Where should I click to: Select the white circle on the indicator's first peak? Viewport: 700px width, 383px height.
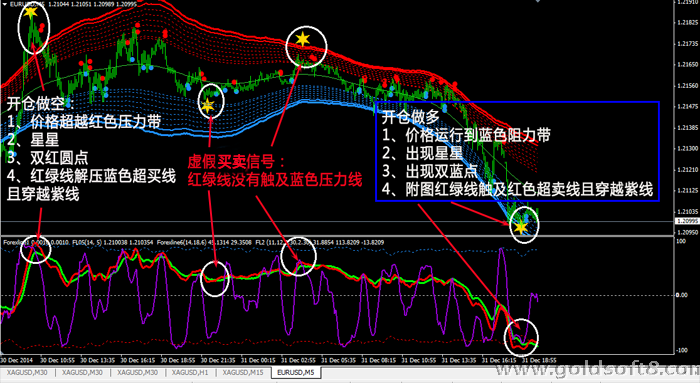click(x=36, y=250)
